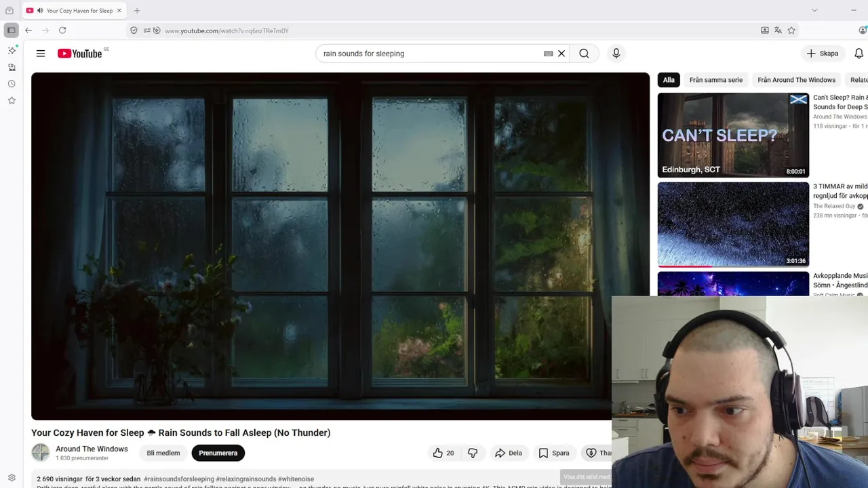Open the tab list dropdown chevron

click(814, 10)
